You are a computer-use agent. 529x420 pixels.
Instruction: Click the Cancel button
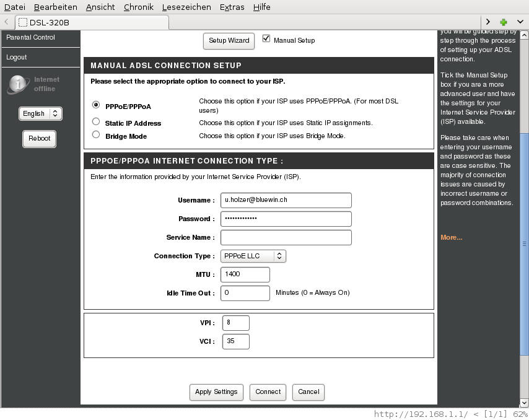pos(308,392)
